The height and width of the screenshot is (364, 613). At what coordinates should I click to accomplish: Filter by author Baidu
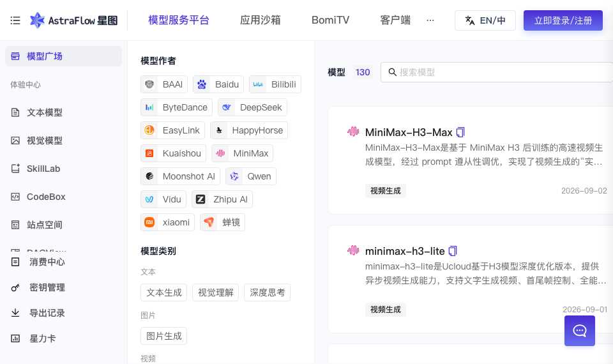pyautogui.click(x=218, y=84)
